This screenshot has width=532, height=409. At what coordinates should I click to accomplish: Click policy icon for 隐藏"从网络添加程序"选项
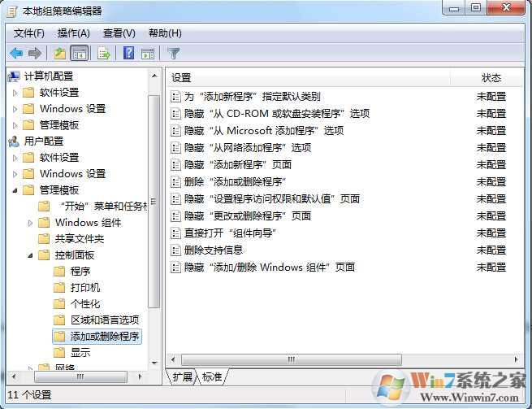[175, 148]
